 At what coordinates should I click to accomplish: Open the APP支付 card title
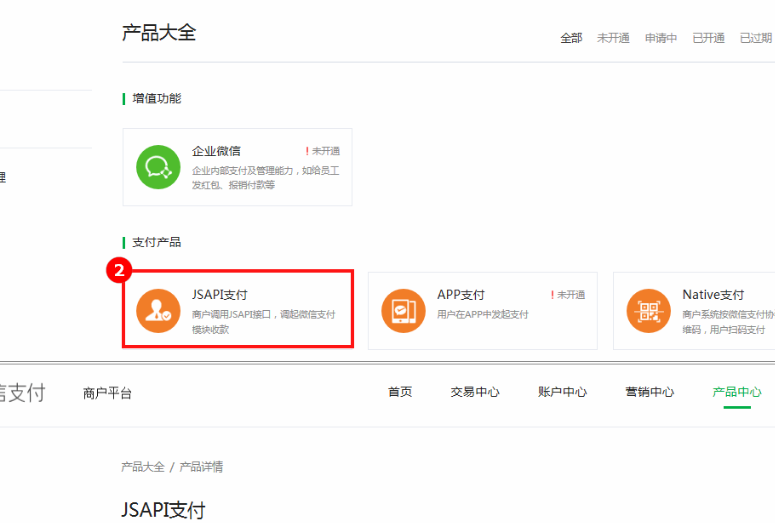pyautogui.click(x=461, y=295)
